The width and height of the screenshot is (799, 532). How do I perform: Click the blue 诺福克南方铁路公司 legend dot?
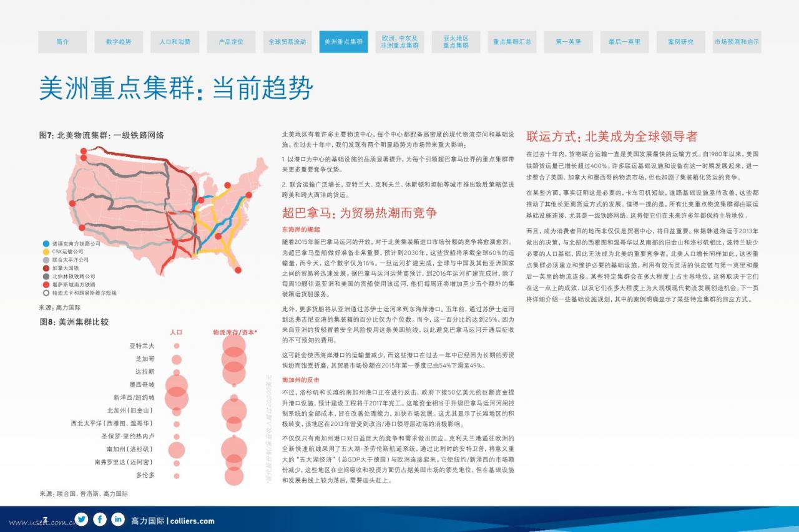point(46,244)
